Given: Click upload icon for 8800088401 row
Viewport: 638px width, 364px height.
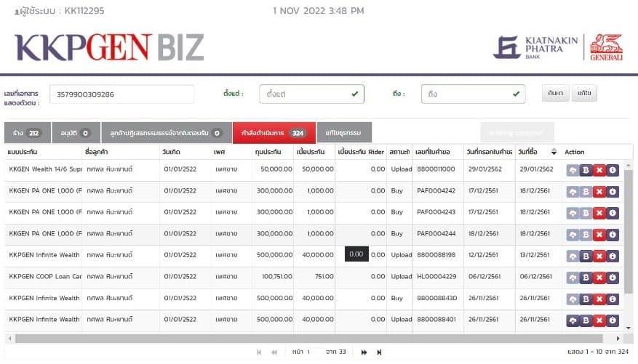Looking at the screenshot, I should pos(573,320).
